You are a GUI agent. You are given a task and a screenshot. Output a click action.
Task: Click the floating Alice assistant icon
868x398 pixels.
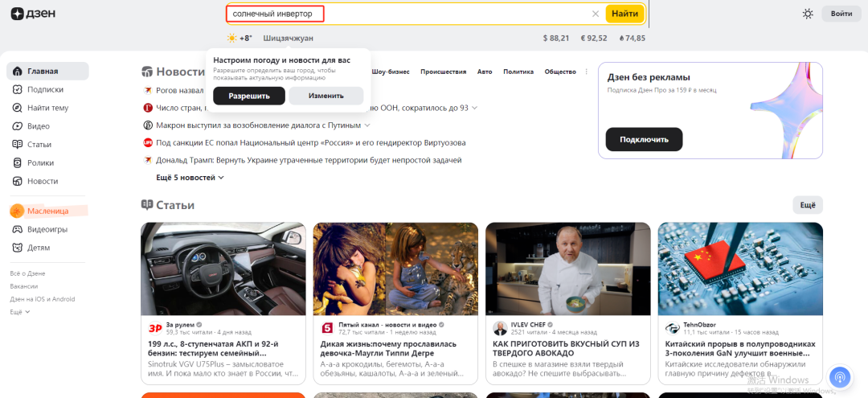tap(839, 376)
